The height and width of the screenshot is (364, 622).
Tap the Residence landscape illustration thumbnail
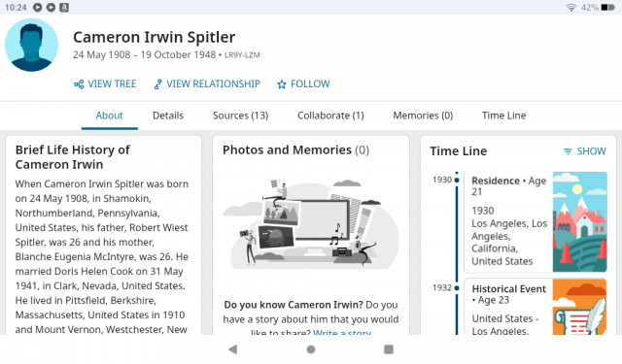click(x=579, y=222)
